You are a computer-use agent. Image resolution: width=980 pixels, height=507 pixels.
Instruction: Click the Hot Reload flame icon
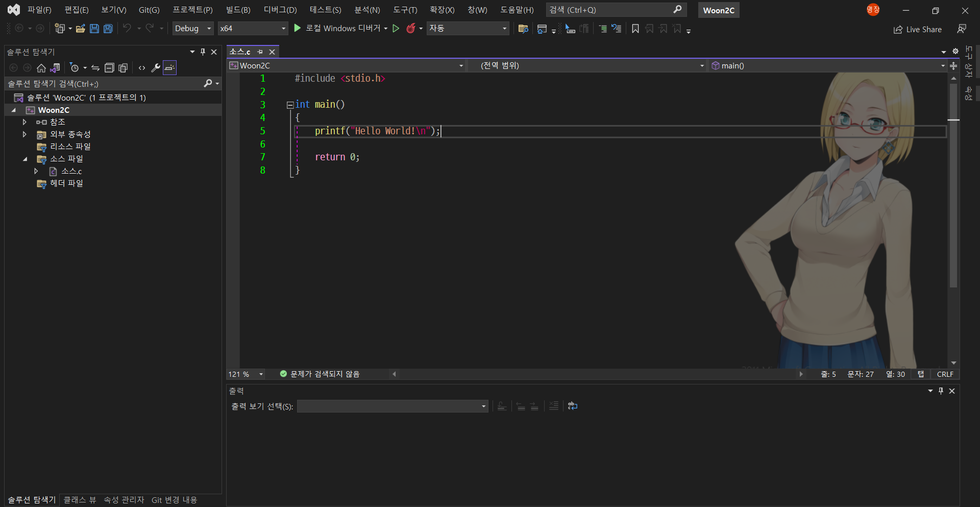tap(410, 29)
